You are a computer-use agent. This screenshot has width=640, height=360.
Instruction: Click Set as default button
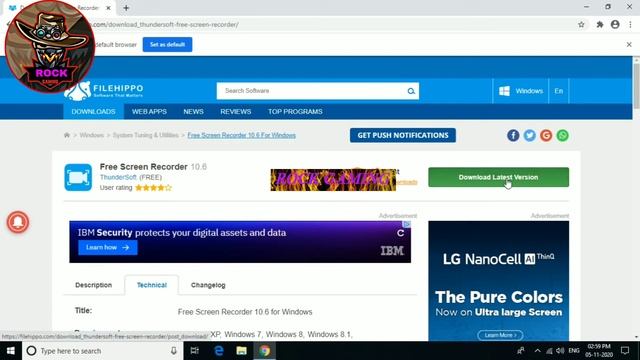click(x=167, y=44)
